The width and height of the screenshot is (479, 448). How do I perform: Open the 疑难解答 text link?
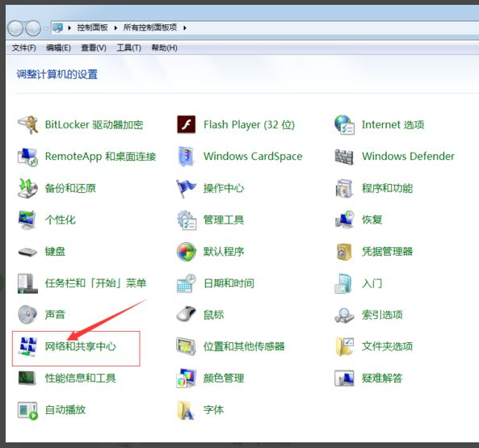382,379
